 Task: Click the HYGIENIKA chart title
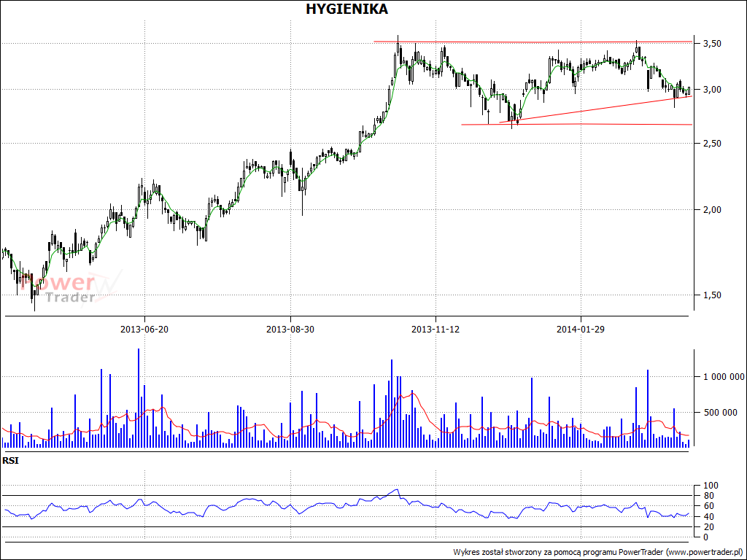click(x=347, y=9)
